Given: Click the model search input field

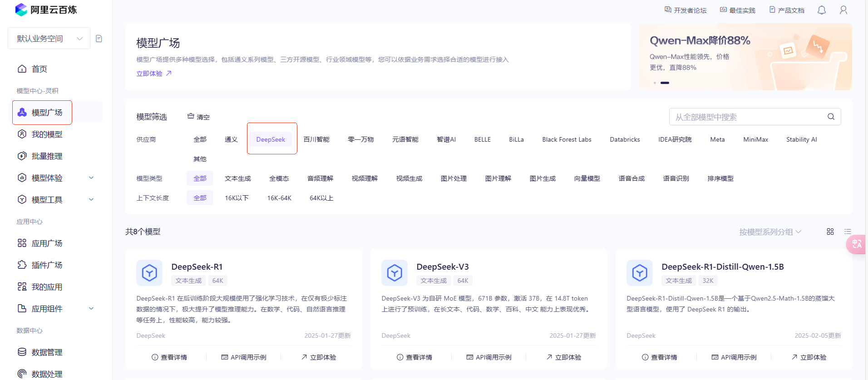Looking at the screenshot, I should click(755, 117).
